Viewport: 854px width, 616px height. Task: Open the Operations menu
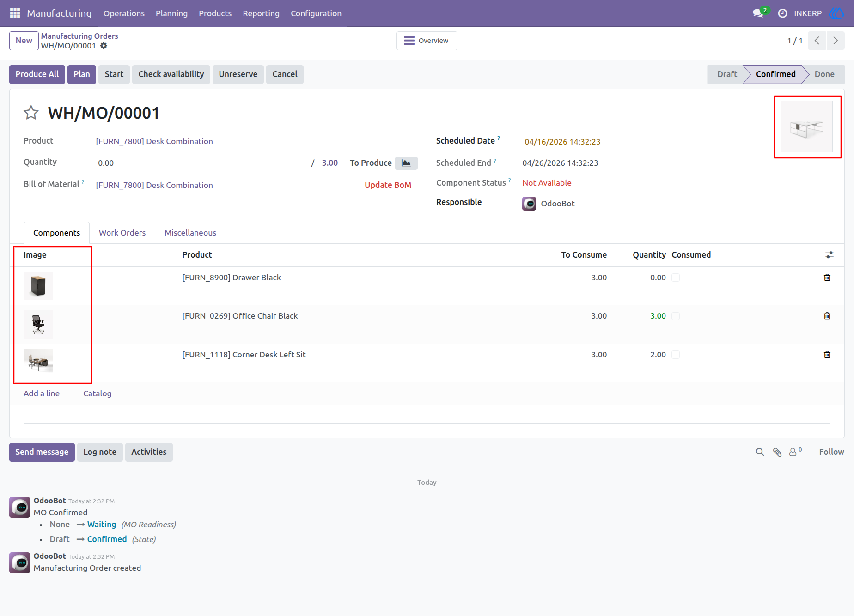[124, 13]
